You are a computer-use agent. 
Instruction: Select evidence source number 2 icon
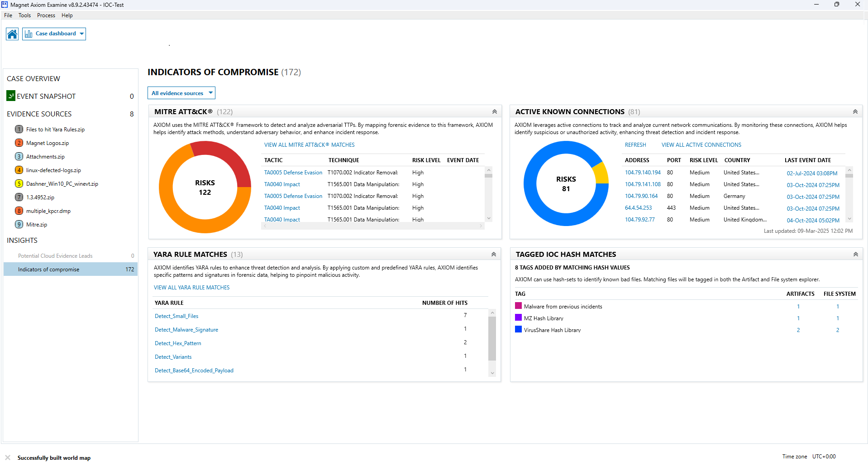point(19,143)
